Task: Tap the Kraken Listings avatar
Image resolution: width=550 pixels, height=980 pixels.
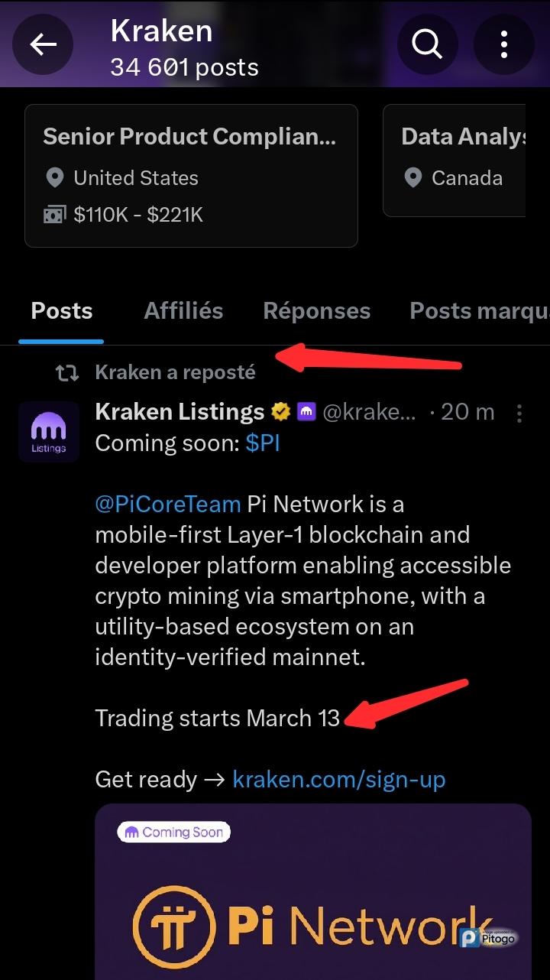Action: (49, 432)
